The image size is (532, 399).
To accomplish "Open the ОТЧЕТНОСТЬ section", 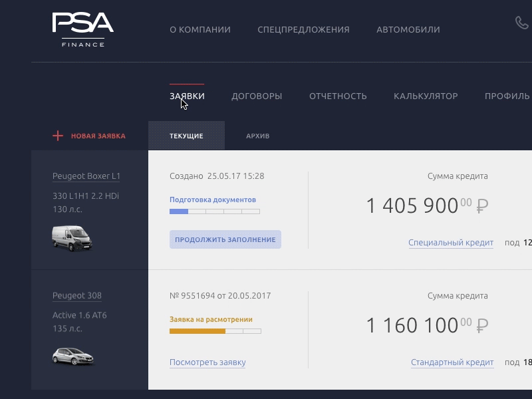I will (338, 96).
